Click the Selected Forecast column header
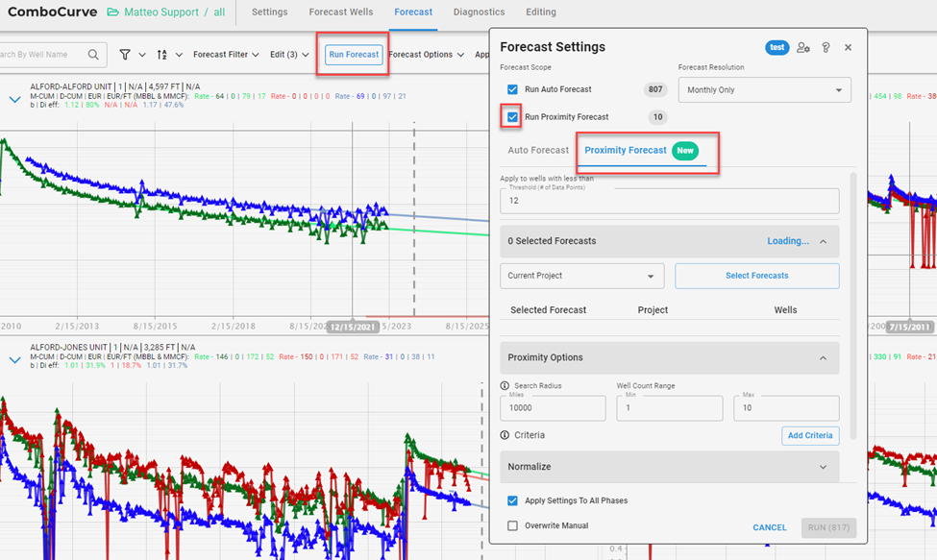The image size is (937, 560). click(x=548, y=310)
